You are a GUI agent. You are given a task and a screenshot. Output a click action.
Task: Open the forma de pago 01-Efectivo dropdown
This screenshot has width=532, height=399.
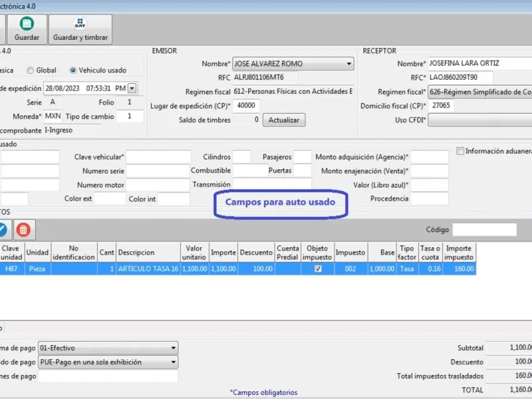pos(108,348)
